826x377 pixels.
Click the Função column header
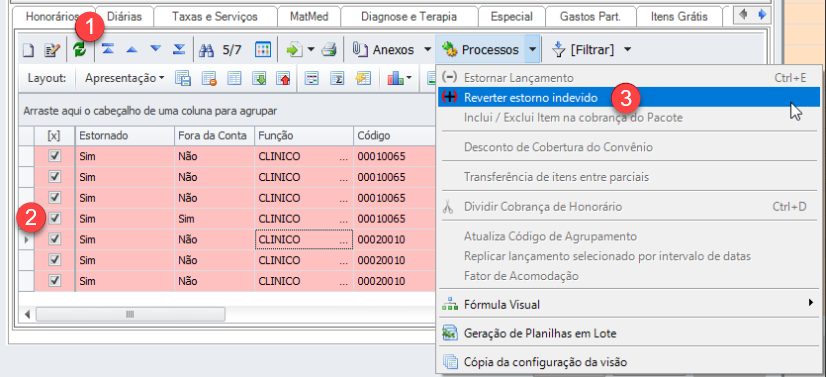(304, 136)
